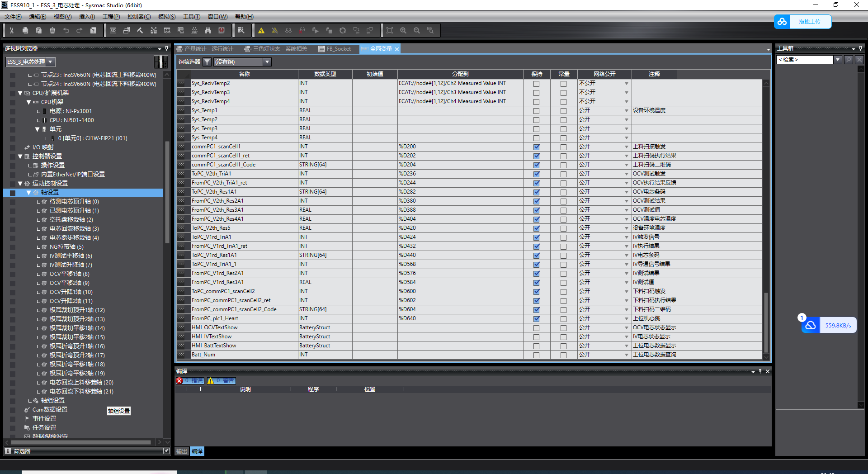Screen dimensions: 868x474
Task: Click the Zoom Out magnifier icon
Action: pyautogui.click(x=417, y=30)
